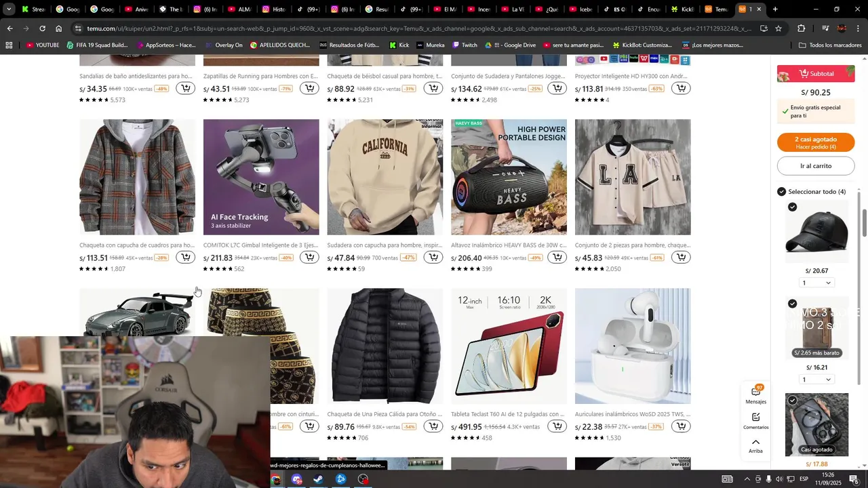
Task: Open Chrome apps grid in bookmarks bar
Action: point(9,45)
